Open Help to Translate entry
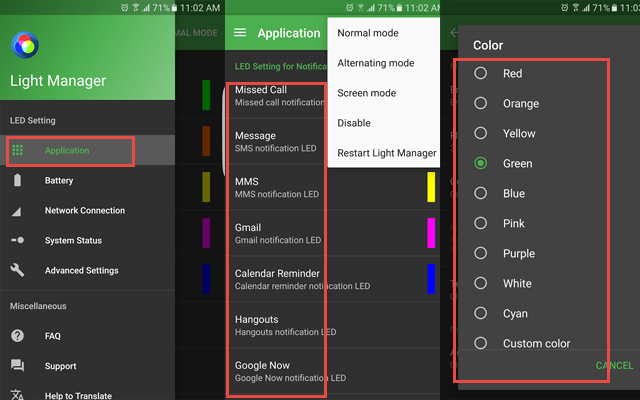This screenshot has width=640, height=400. (87, 391)
